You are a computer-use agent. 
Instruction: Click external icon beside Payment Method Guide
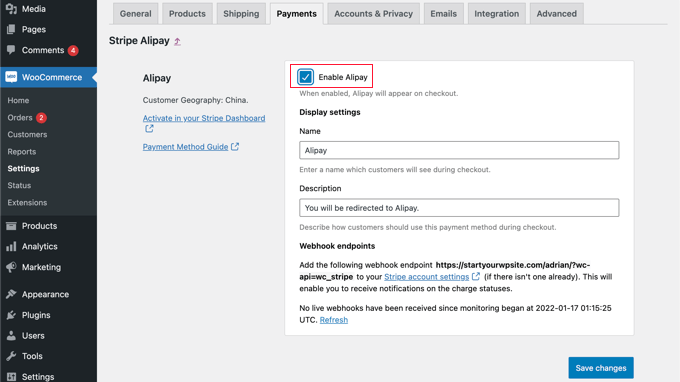[x=235, y=147]
